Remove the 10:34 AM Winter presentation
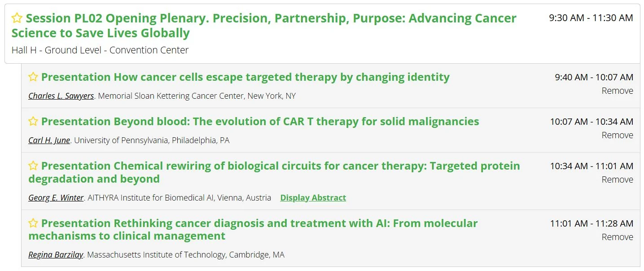The height and width of the screenshot is (271, 644). (x=617, y=179)
